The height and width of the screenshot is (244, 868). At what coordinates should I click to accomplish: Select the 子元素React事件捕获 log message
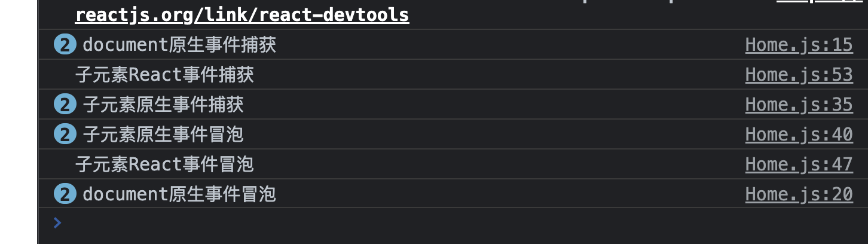[x=164, y=75]
